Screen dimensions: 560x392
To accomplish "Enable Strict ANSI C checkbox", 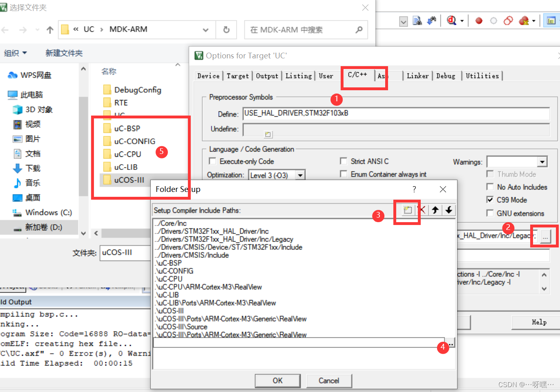I will click(344, 161).
